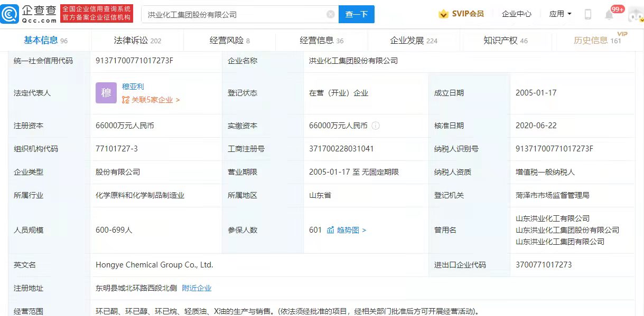
Task: Open notifications bell with 99+ badge
Action: pos(609,14)
